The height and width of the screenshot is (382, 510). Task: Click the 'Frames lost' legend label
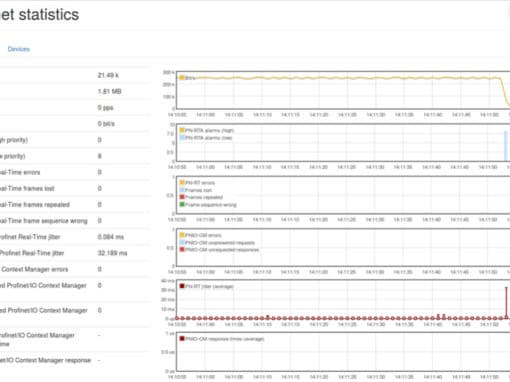198,190
